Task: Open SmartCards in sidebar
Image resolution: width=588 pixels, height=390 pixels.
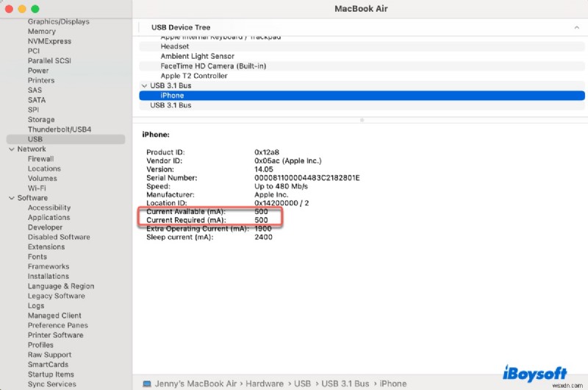Action: tap(48, 364)
